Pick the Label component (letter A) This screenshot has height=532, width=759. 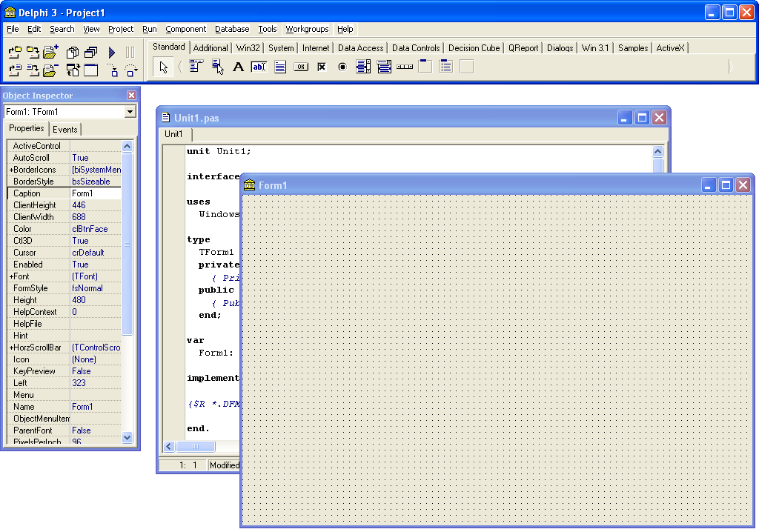pos(238,67)
